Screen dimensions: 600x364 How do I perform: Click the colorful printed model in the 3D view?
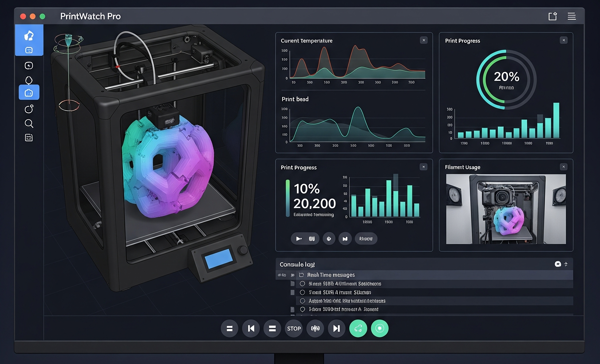[x=168, y=167]
